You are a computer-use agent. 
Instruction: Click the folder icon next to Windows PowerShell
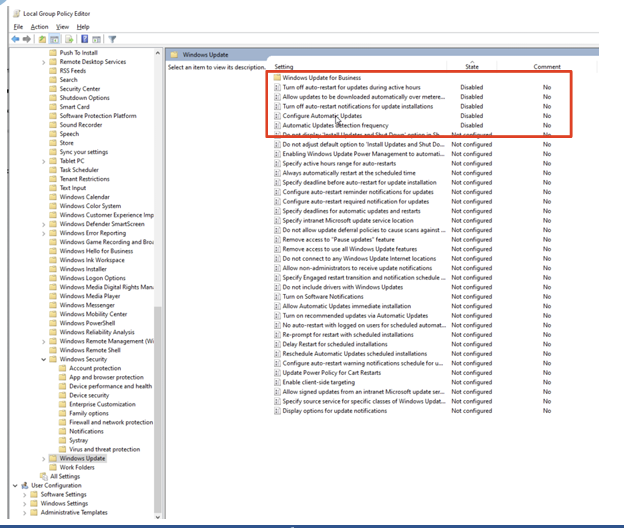[x=53, y=323]
